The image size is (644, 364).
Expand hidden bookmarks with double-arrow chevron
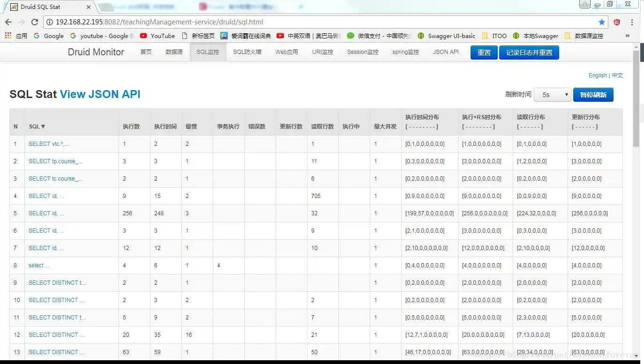click(628, 36)
